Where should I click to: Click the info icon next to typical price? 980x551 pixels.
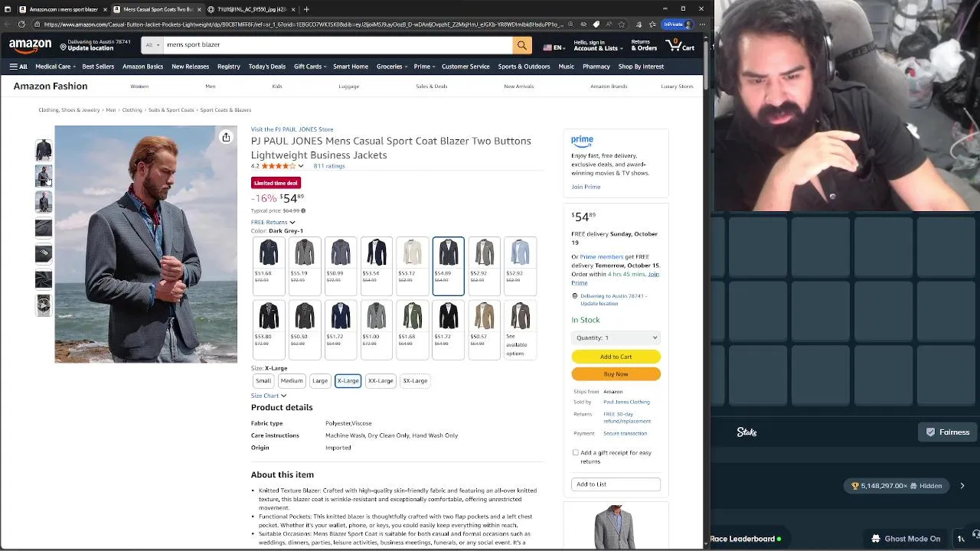(x=303, y=210)
